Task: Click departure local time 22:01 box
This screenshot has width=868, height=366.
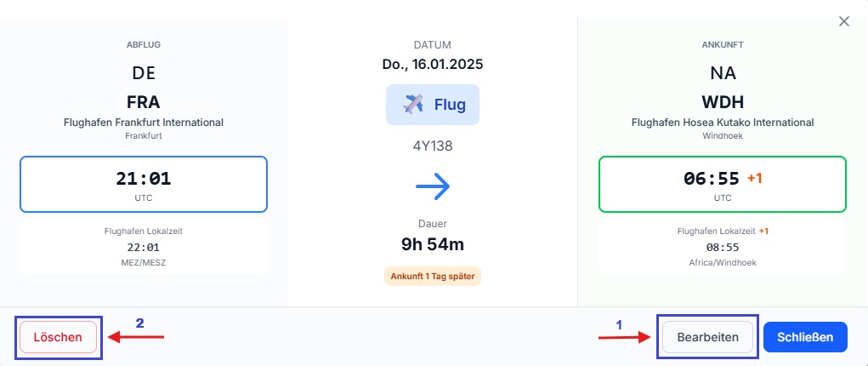Action: [x=144, y=247]
